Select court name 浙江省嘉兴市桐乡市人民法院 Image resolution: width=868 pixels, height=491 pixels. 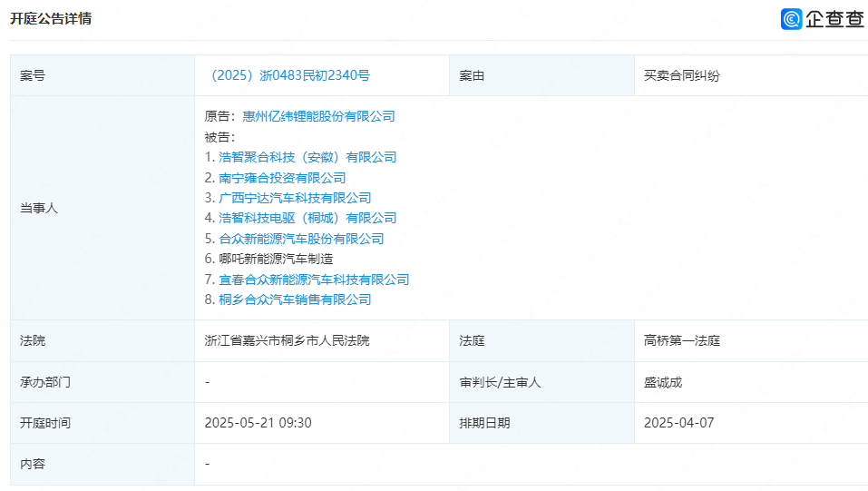pos(287,341)
